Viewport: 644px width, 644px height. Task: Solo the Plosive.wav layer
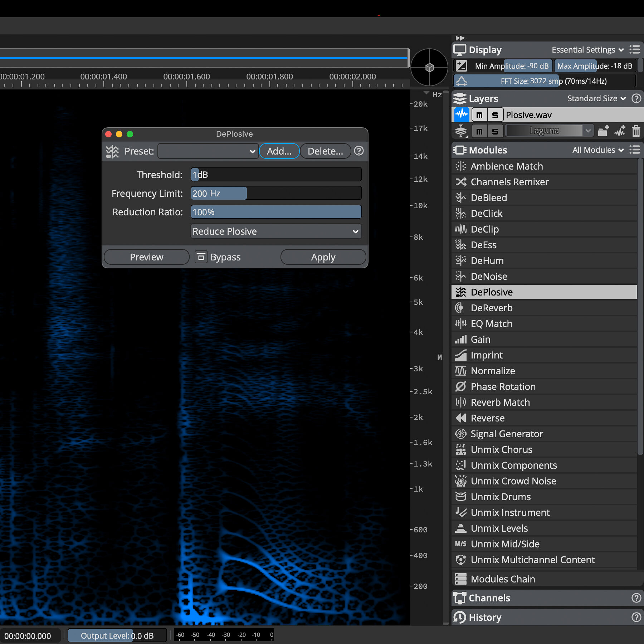(495, 115)
